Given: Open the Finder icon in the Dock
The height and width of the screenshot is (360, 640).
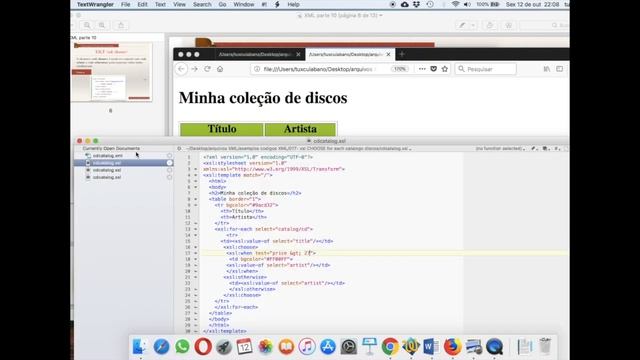Looking at the screenshot, I should click(140, 347).
